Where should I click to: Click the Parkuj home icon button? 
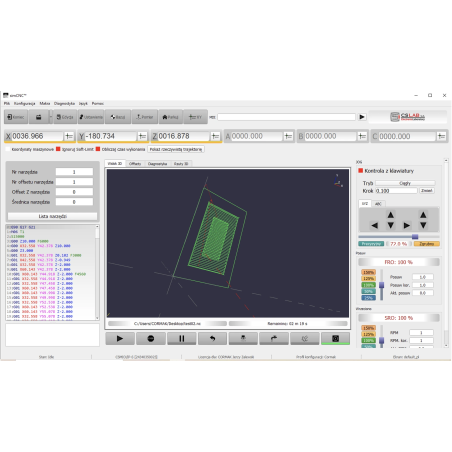pyautogui.click(x=170, y=117)
